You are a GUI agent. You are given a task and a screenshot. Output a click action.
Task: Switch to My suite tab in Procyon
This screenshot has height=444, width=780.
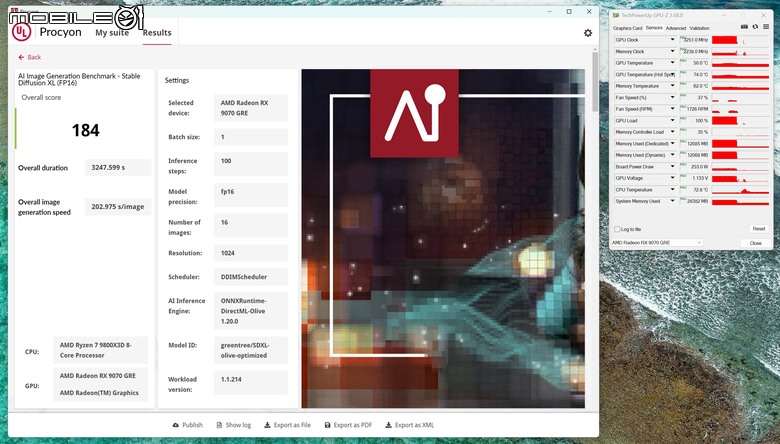coord(112,33)
